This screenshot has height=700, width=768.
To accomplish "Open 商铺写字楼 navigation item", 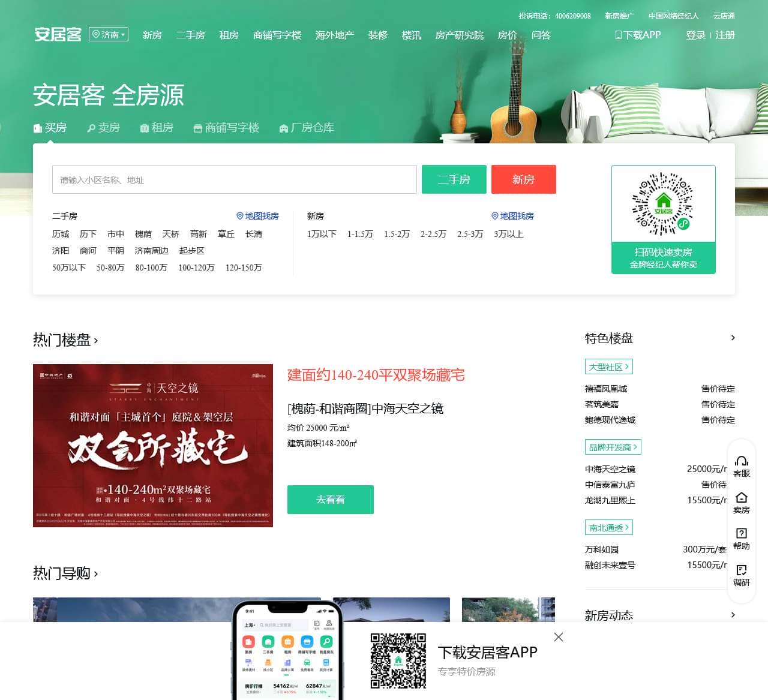I will pyautogui.click(x=277, y=35).
